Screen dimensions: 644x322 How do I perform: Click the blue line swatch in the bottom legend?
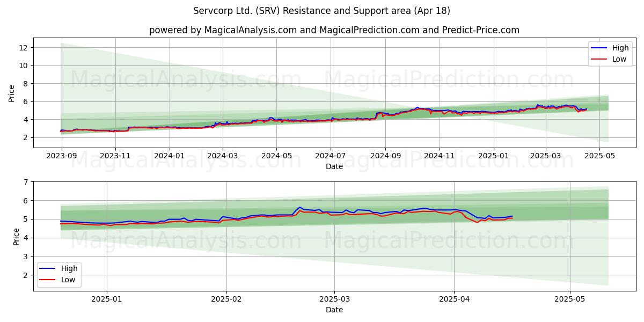tap(48, 269)
